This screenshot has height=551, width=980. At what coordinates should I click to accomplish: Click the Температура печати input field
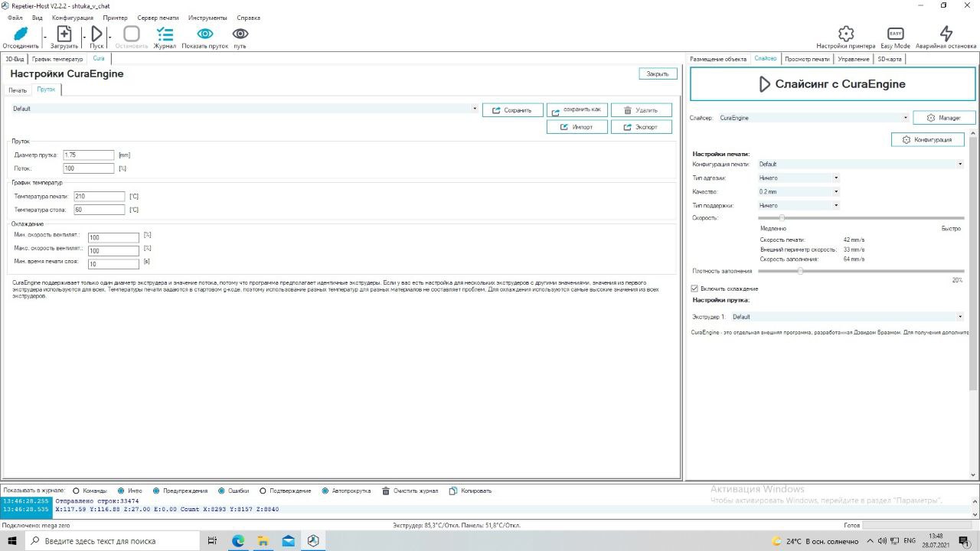pyautogui.click(x=99, y=197)
